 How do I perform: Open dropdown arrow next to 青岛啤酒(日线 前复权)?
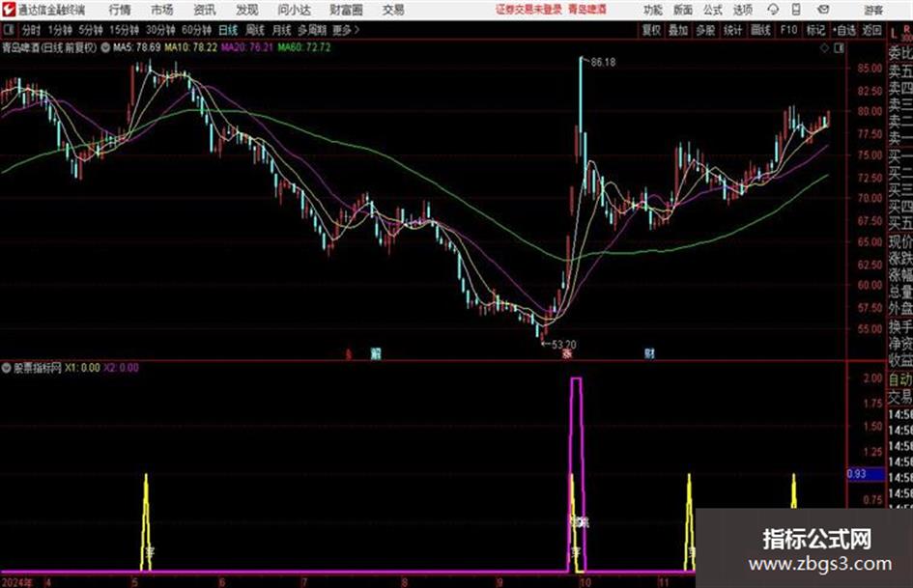coord(105,47)
